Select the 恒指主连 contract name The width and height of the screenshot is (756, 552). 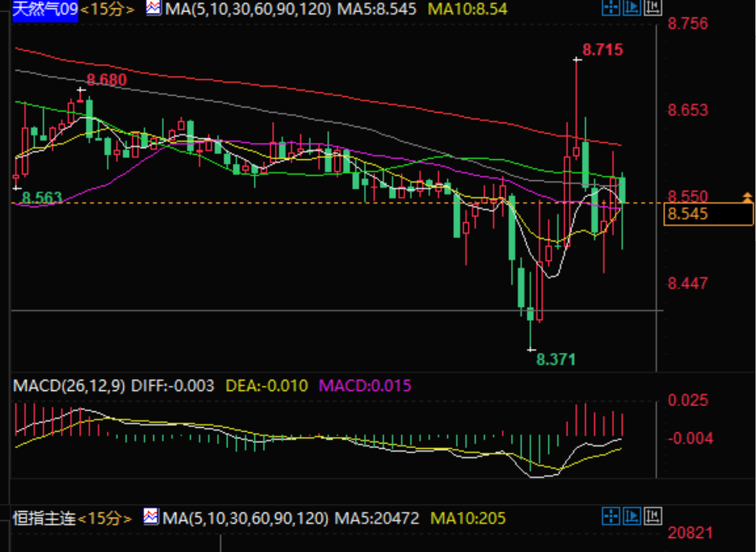44,518
